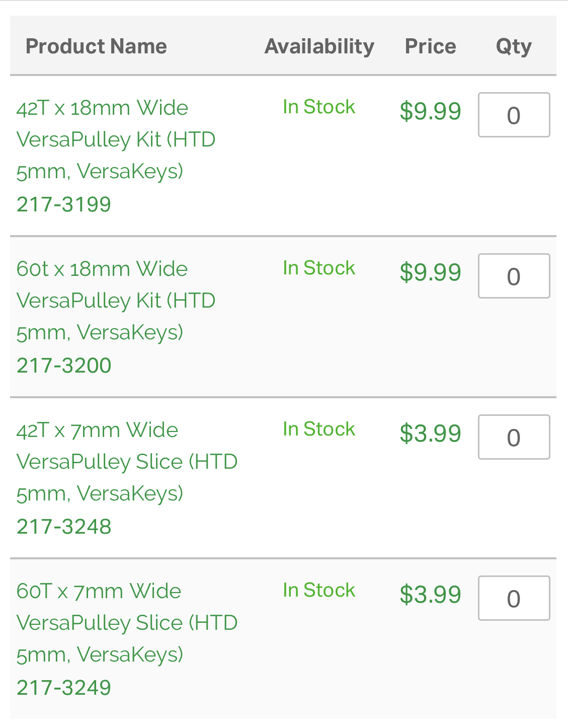This screenshot has width=568, height=728.
Task: Click the Price column header
Action: (431, 46)
